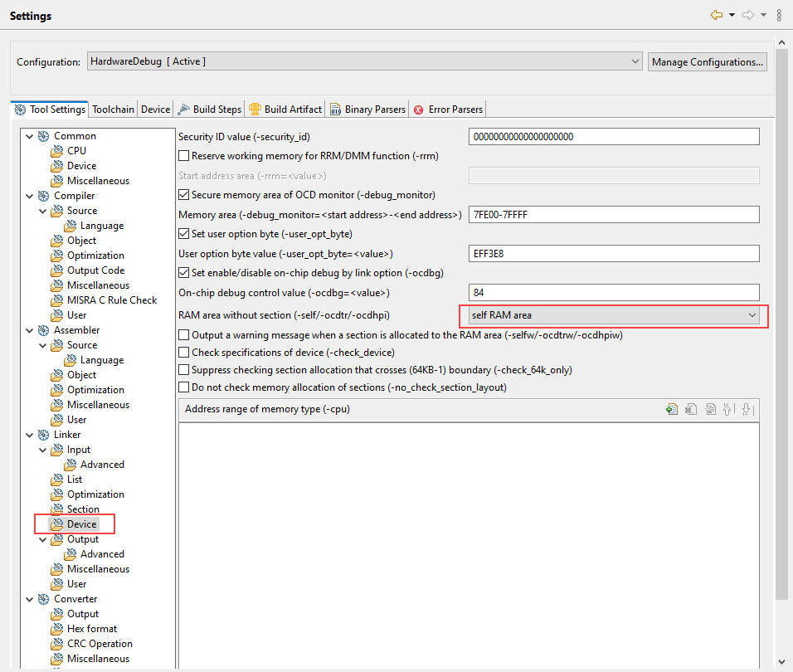Toggle Check specifications of device checkbox
The width and height of the screenshot is (793, 672).
pyautogui.click(x=184, y=353)
